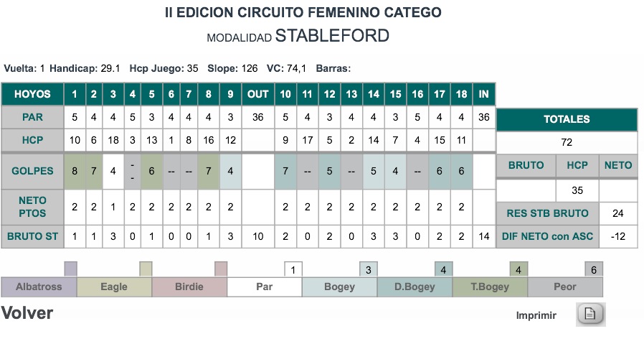Select the GOLPES row label

coord(32,171)
